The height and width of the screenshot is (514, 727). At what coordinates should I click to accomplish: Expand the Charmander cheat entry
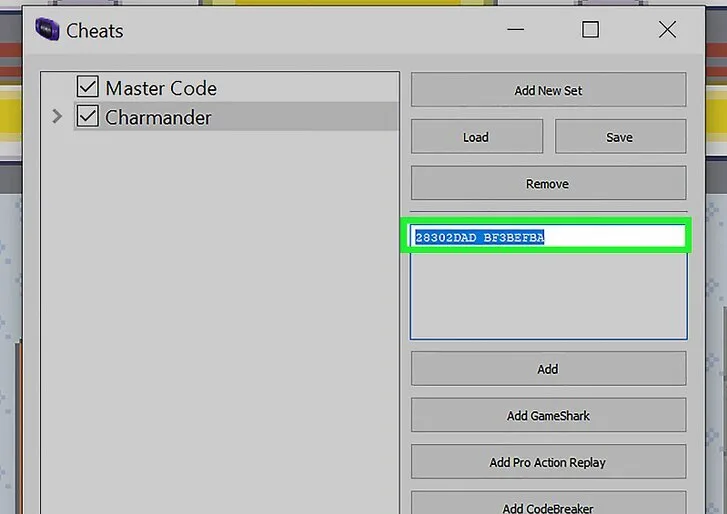click(x=56, y=117)
